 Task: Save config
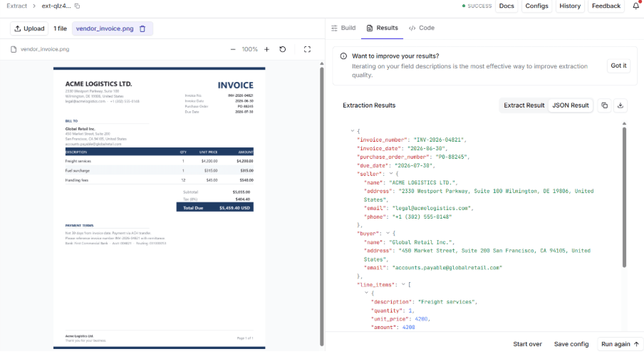click(x=571, y=344)
